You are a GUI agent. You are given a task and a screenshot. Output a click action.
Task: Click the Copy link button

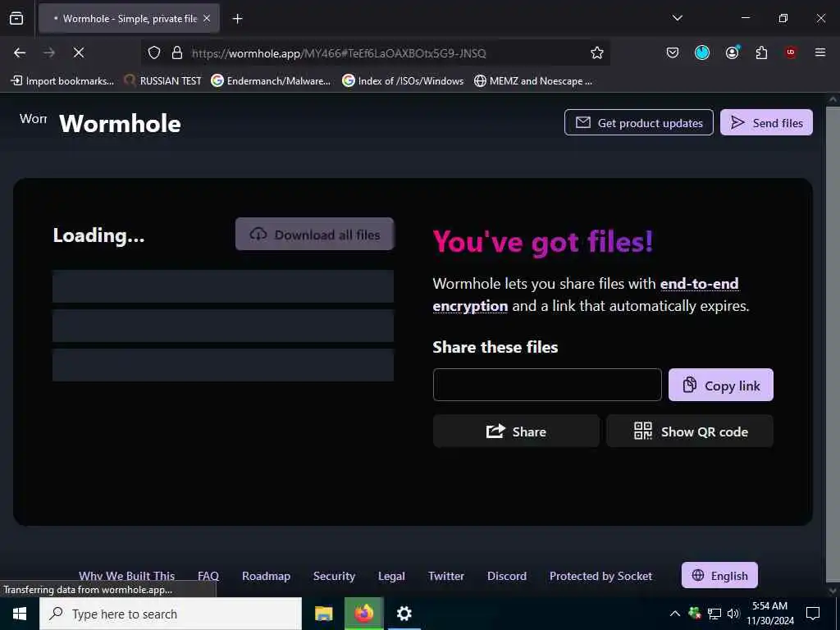pyautogui.click(x=720, y=385)
